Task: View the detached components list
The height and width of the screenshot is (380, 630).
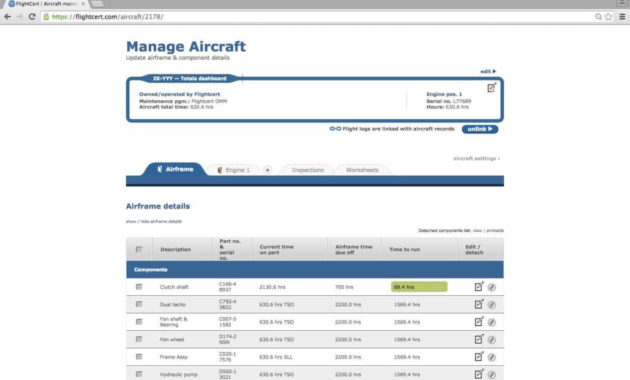Action: pyautogui.click(x=477, y=231)
